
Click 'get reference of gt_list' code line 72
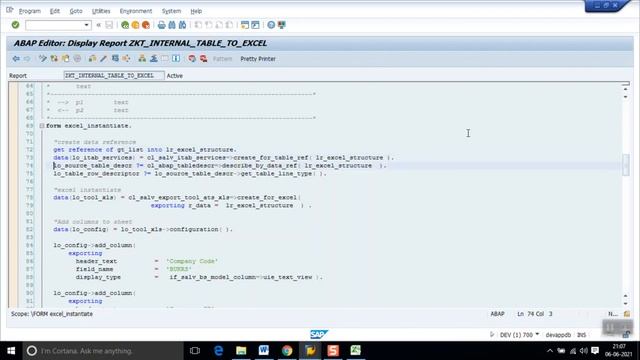pos(145,150)
